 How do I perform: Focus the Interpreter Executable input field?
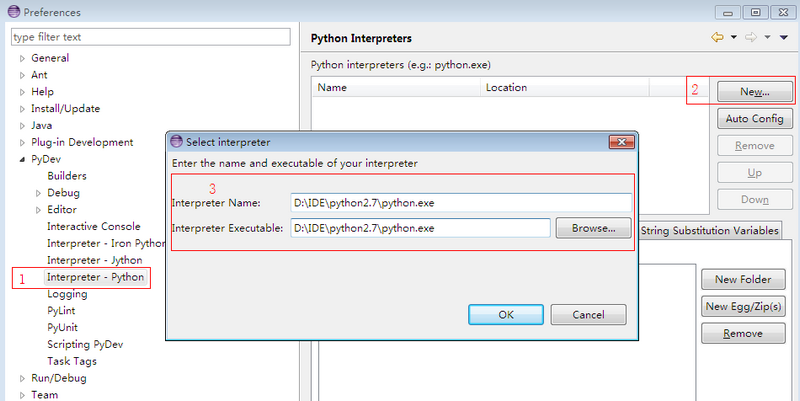(x=420, y=228)
